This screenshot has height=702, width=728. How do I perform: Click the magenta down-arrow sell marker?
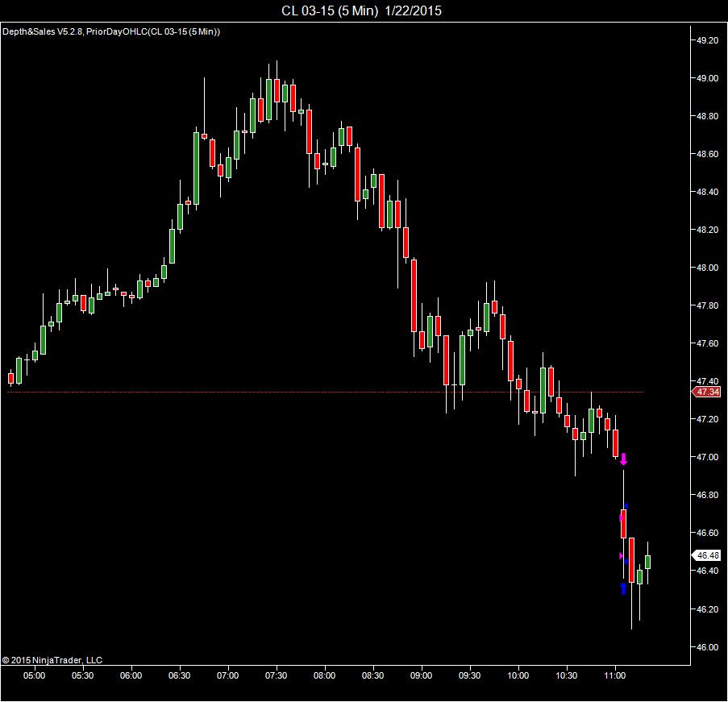(x=623, y=459)
